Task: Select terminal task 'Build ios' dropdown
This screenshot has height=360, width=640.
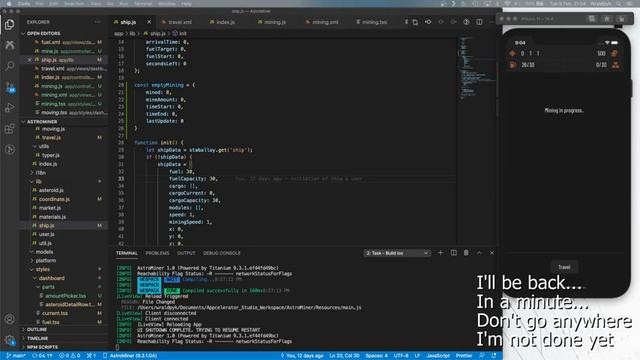Action: (x=397, y=253)
